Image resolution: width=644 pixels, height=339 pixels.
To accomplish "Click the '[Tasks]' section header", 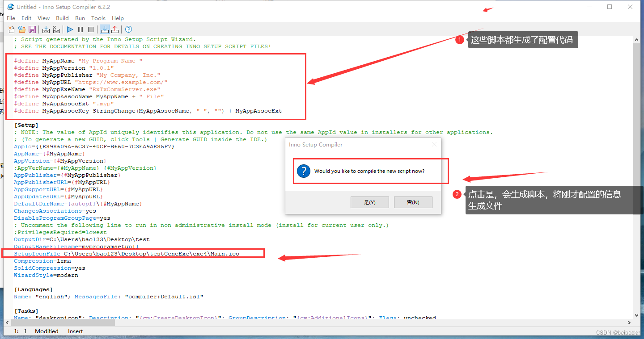I will (x=26, y=311).
